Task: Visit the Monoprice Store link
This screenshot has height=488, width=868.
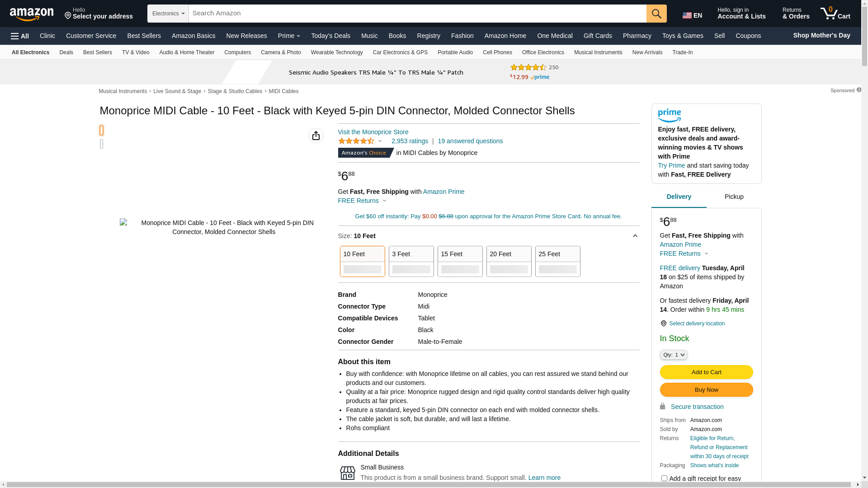Action: (x=373, y=132)
